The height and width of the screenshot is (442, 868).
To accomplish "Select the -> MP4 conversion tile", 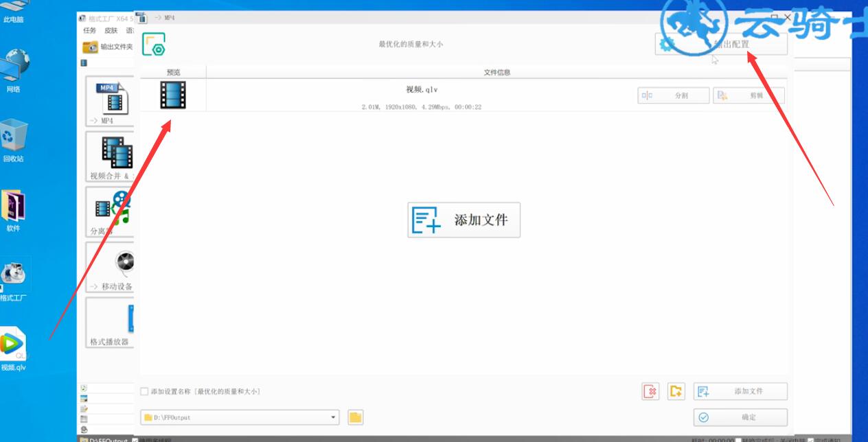I will click(110, 102).
